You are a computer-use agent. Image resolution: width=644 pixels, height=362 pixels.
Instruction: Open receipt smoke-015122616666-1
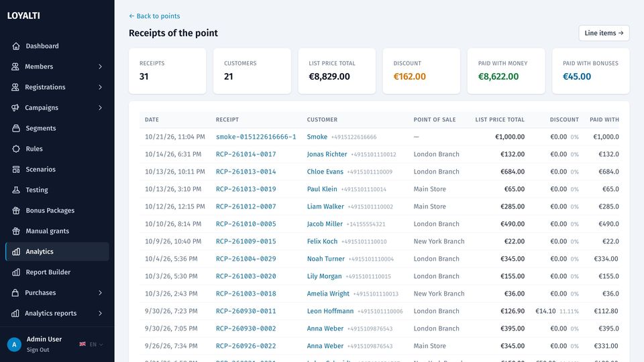[x=256, y=137]
